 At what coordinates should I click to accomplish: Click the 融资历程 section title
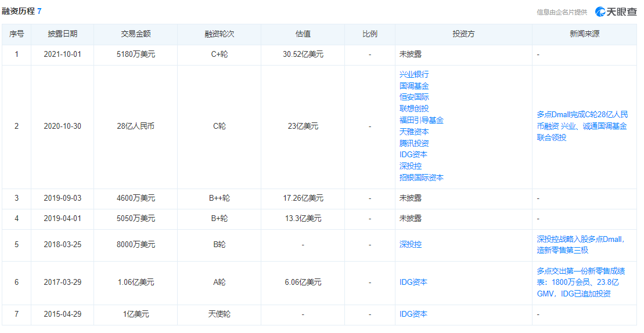point(19,11)
